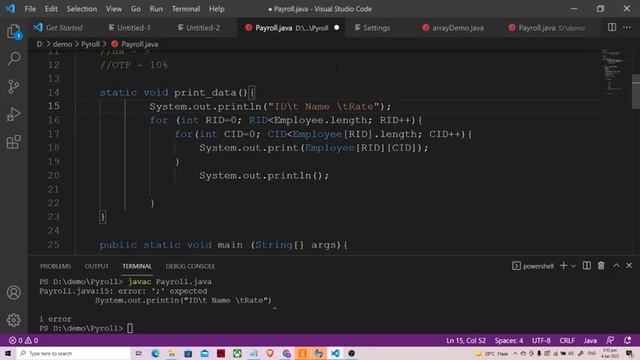The height and width of the screenshot is (360, 640).
Task: Open the Manage gear icon
Action: coord(13,320)
